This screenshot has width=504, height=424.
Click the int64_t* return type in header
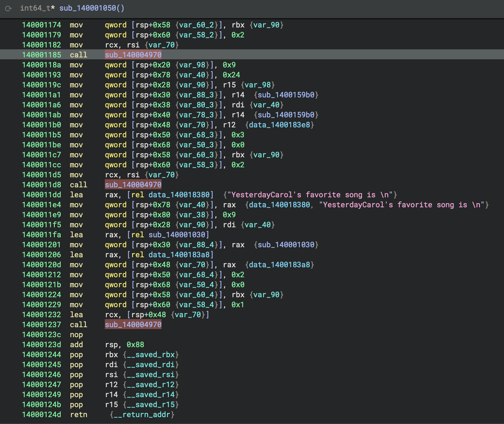(37, 8)
